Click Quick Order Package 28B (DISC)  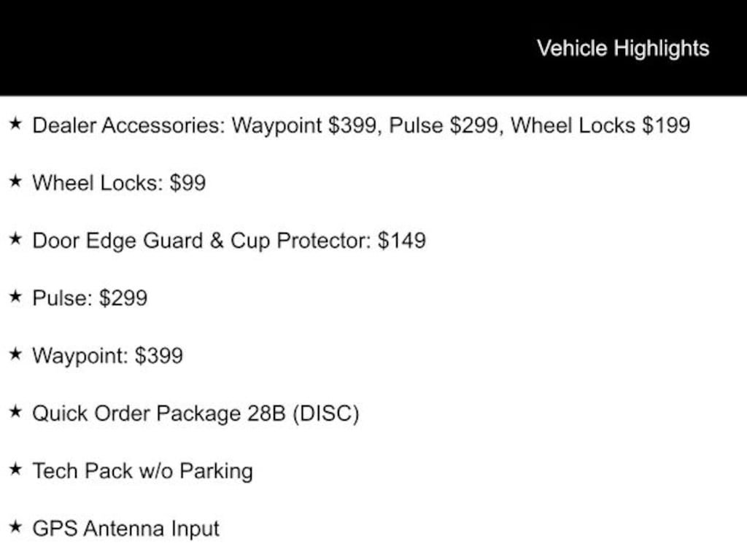(196, 413)
